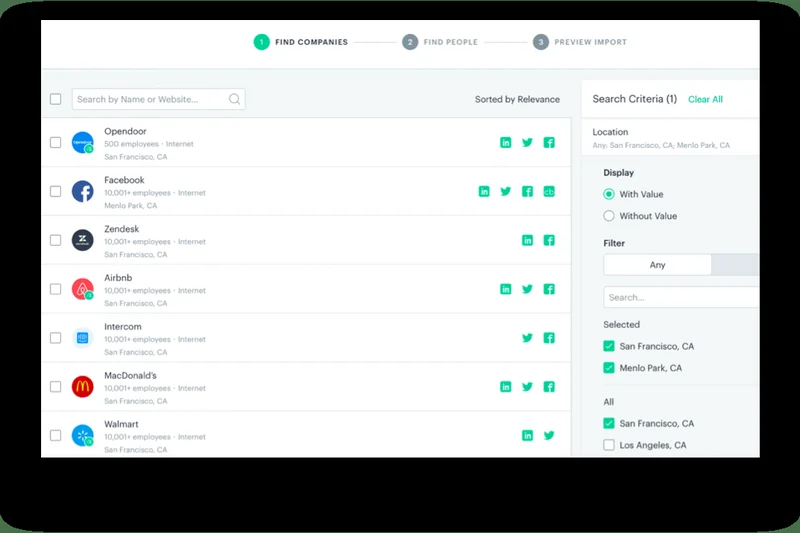Open Opendoor's Twitter icon
The height and width of the screenshot is (533, 800).
pyautogui.click(x=527, y=143)
